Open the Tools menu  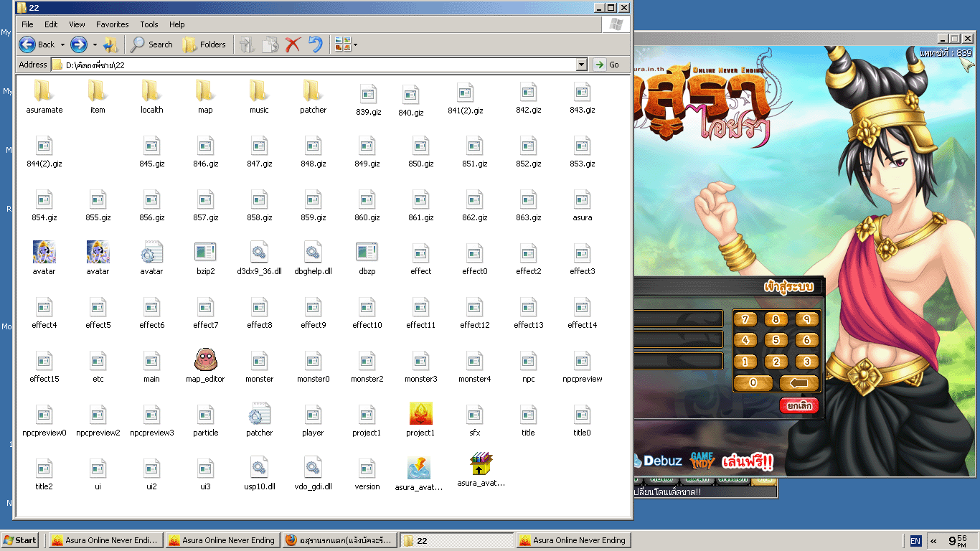click(x=149, y=24)
